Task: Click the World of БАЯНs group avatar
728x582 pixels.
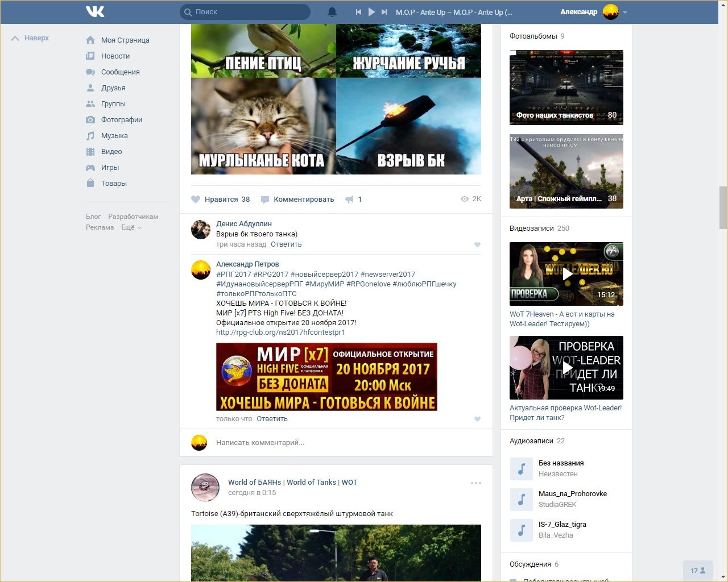Action: [205, 488]
